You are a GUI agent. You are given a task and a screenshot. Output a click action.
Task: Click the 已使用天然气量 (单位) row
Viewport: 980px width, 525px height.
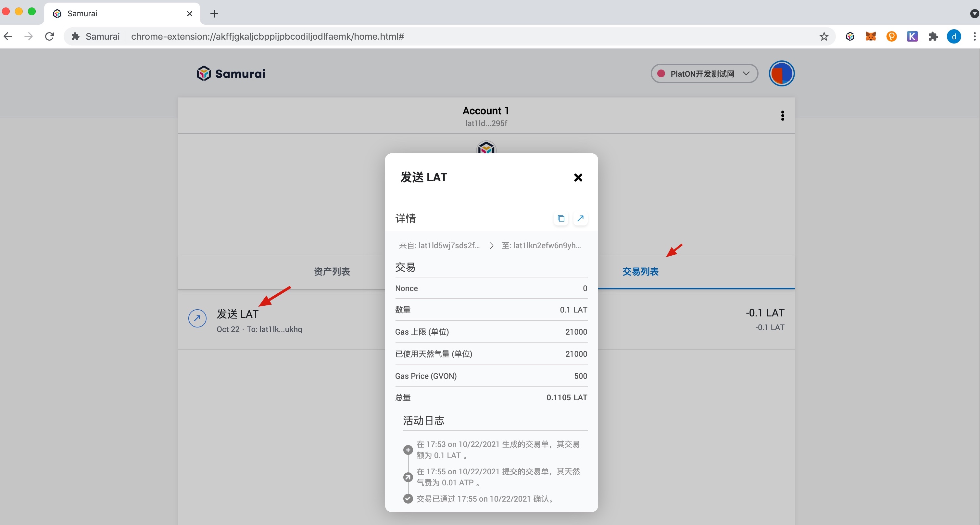pyautogui.click(x=491, y=354)
